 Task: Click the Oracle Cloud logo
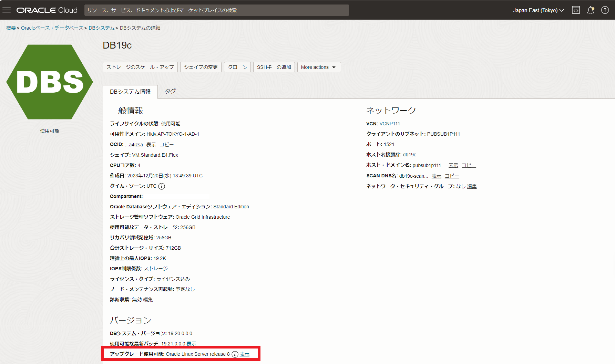(x=47, y=10)
